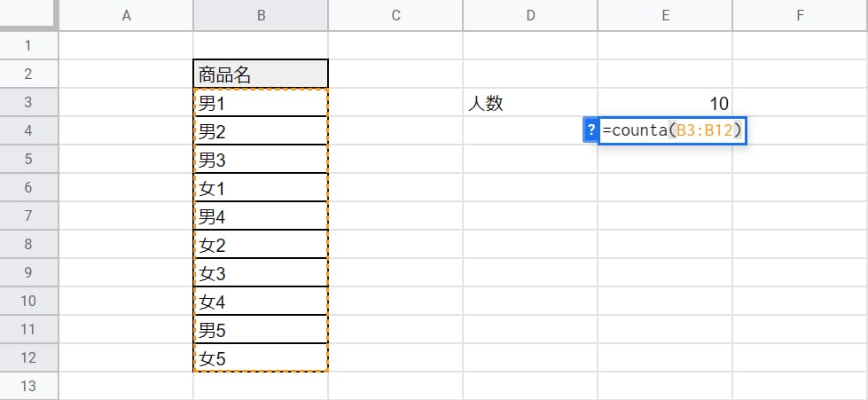This screenshot has width=868, height=400.
Task: Select column C header
Action: 395,15
